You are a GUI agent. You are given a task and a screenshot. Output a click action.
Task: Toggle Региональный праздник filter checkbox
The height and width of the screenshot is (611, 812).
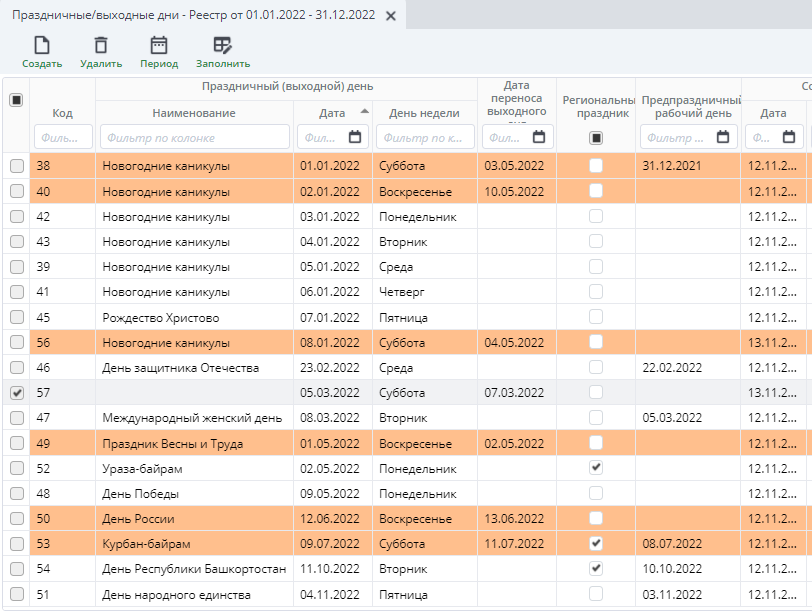pyautogui.click(x=596, y=138)
